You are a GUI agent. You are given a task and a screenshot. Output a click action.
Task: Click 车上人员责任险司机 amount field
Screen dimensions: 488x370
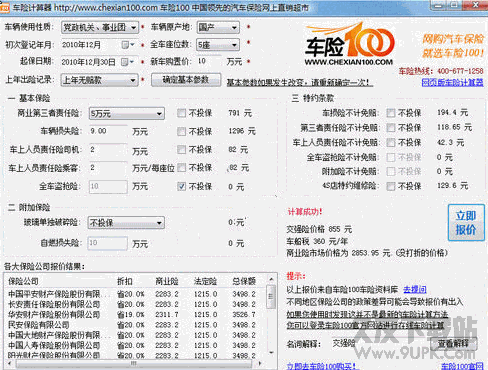click(x=108, y=150)
